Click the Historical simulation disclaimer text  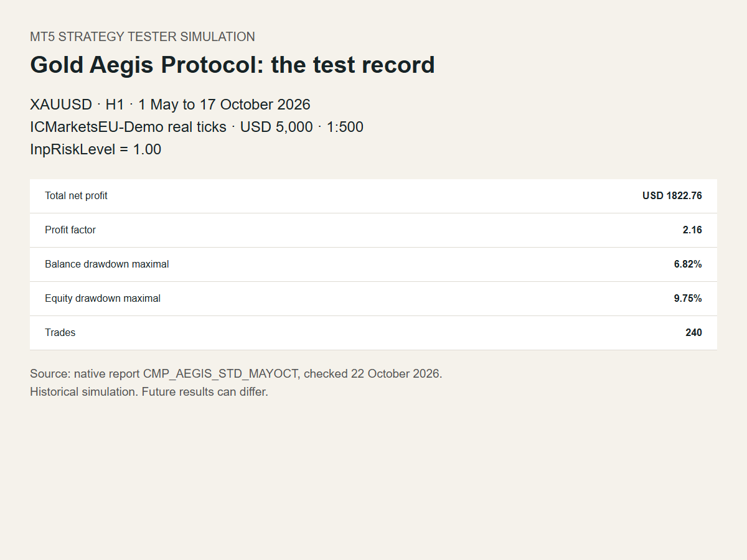[149, 393]
